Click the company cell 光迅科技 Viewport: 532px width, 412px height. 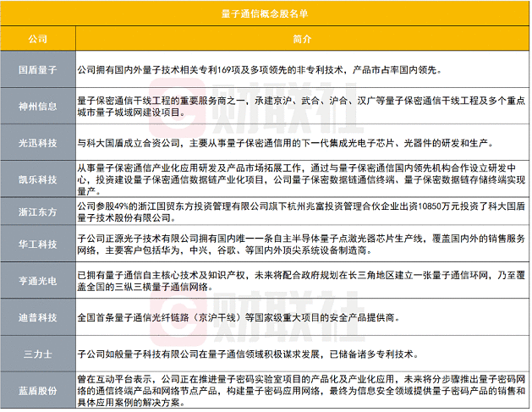(38, 143)
